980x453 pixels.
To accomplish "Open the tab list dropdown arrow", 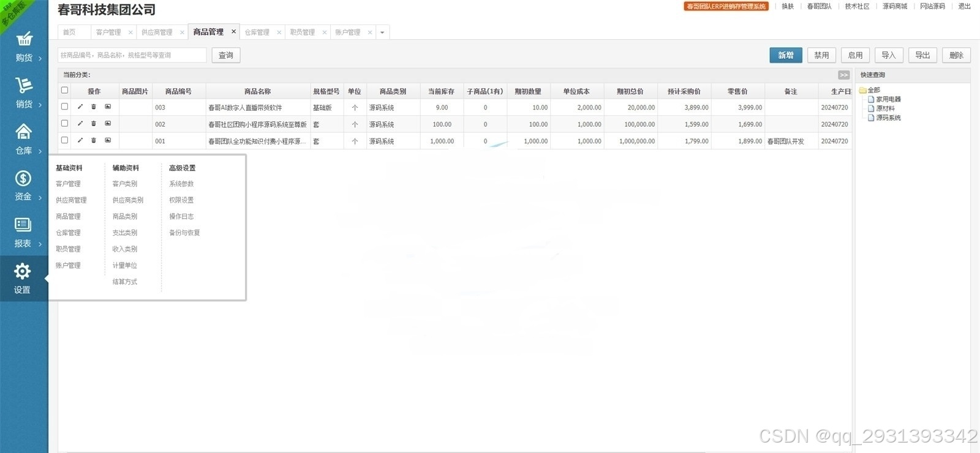I will pos(382,32).
